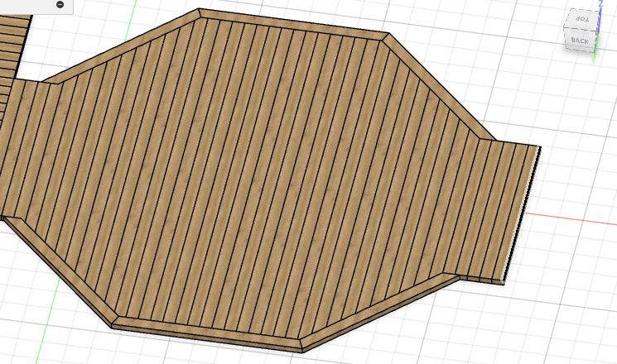Select the TOP face on the ViewCube

point(582,19)
